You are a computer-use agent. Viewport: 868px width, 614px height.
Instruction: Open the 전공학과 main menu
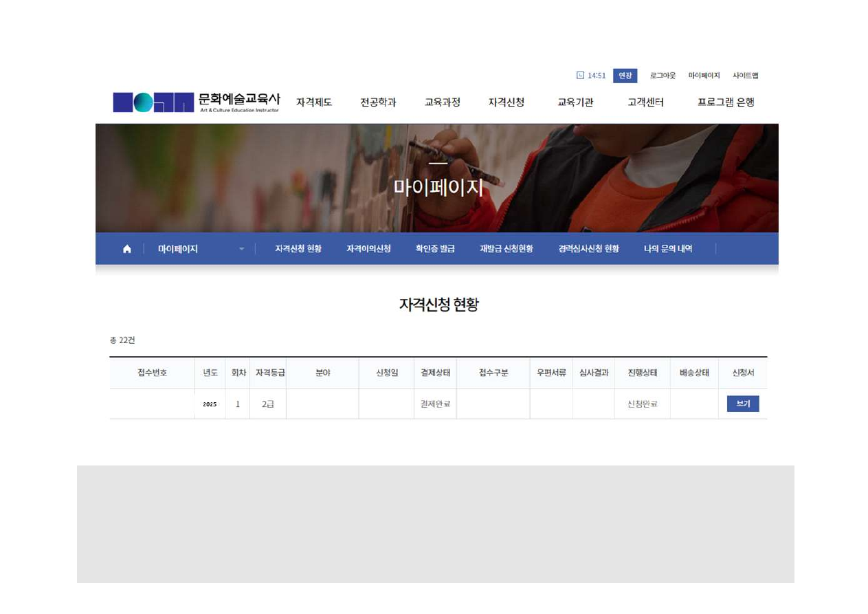378,102
